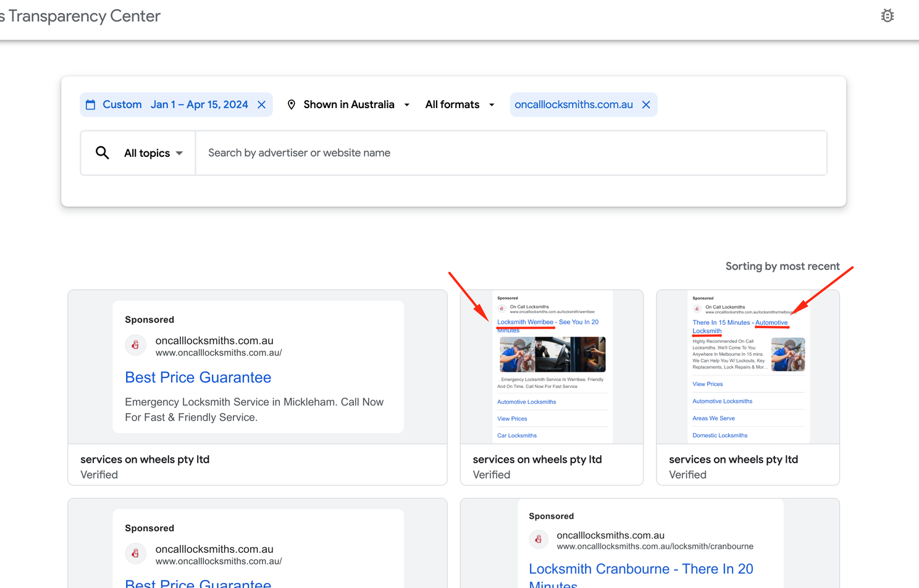
Task: Click Automotive Locksmiths sitelink in the Werribee ad
Action: (527, 402)
